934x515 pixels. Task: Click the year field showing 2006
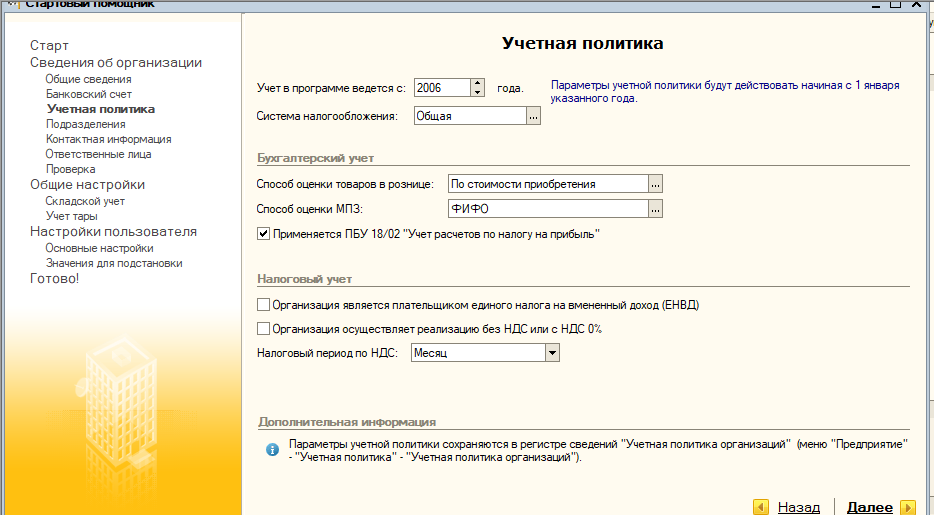pos(442,88)
